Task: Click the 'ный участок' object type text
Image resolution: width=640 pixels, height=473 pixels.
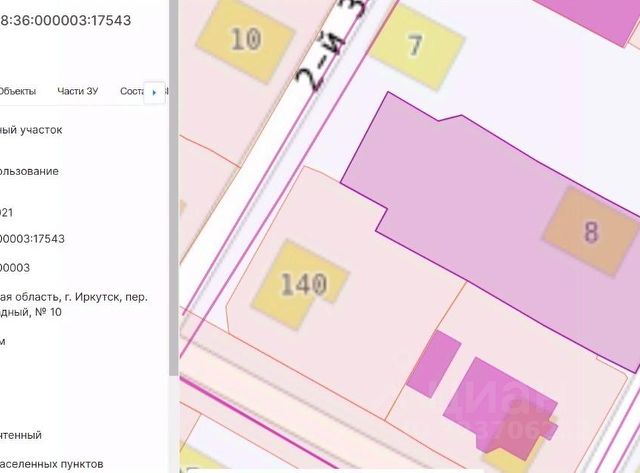Action: [x=31, y=130]
